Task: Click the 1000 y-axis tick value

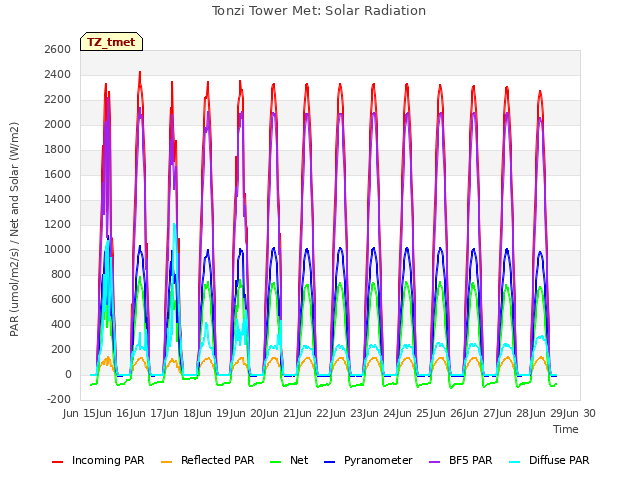Action: 58,249
